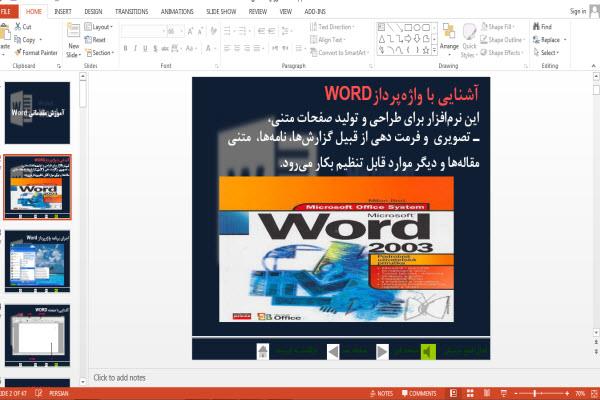
Task: Justify the paragraph text
Action: (257, 49)
